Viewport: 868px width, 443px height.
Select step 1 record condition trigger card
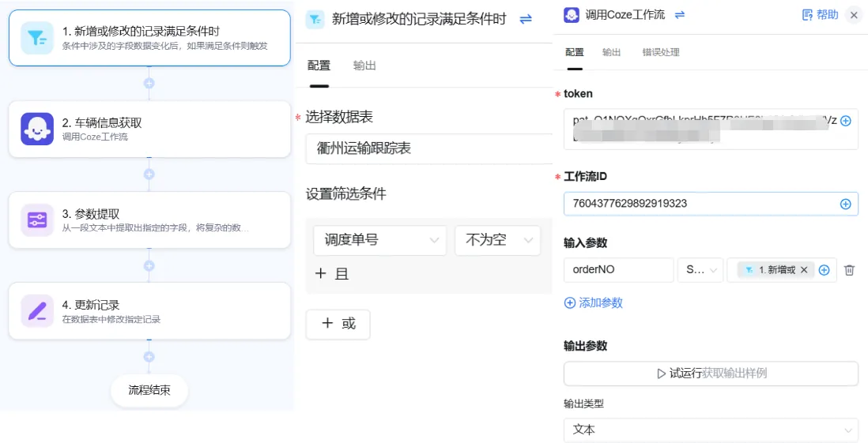(149, 38)
